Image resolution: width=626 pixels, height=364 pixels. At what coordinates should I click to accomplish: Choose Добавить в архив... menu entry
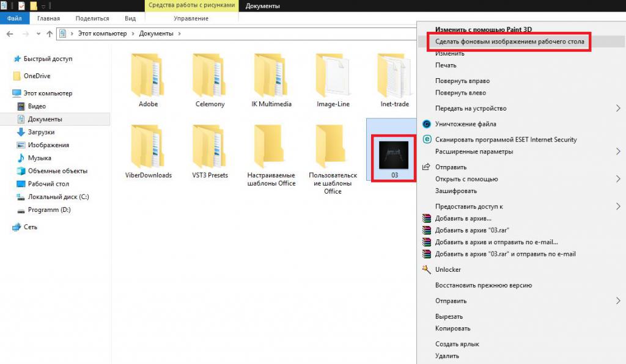click(x=463, y=219)
